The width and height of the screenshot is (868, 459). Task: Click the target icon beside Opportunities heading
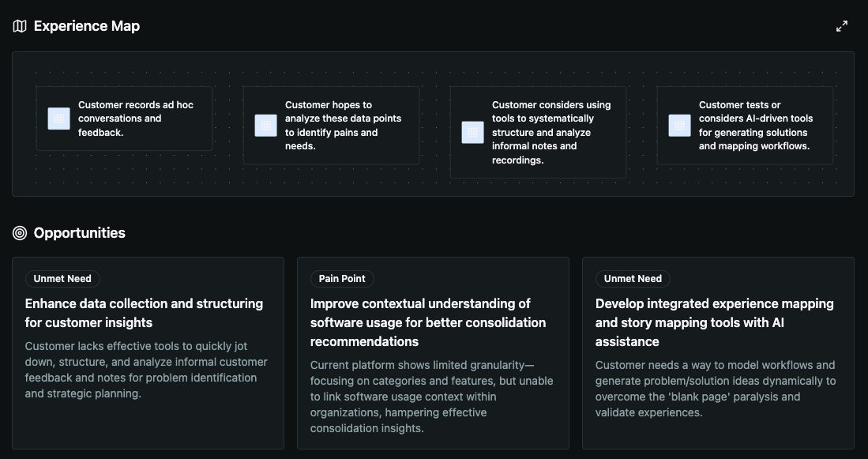click(x=18, y=232)
